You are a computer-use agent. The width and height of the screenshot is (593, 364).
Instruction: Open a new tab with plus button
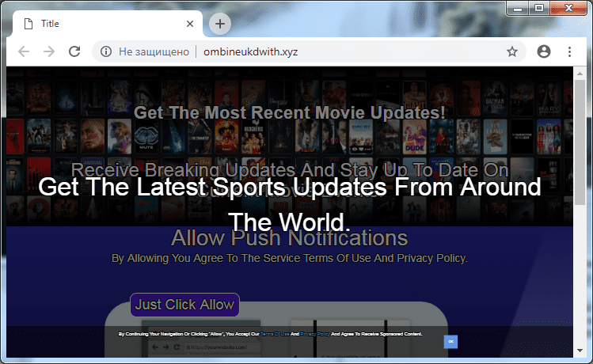[220, 24]
